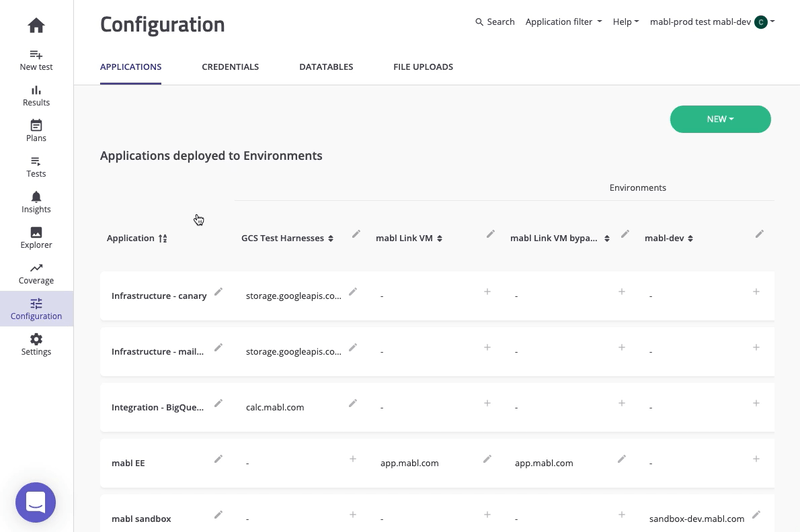
Task: Switch to the File Uploads tab
Action: click(423, 67)
